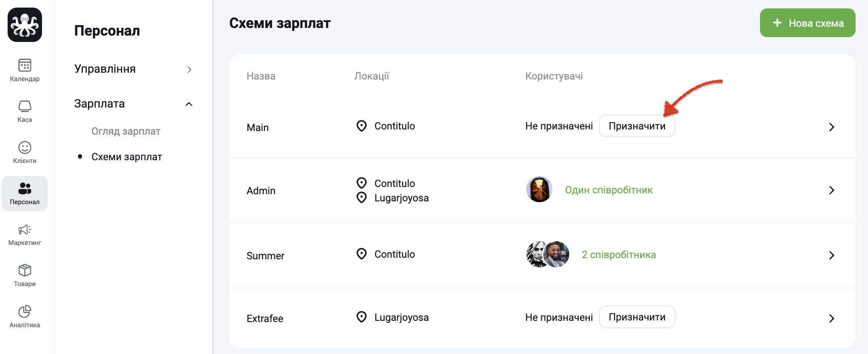Click Contitulo location in Summer row
The image size is (868, 354).
(395, 254)
